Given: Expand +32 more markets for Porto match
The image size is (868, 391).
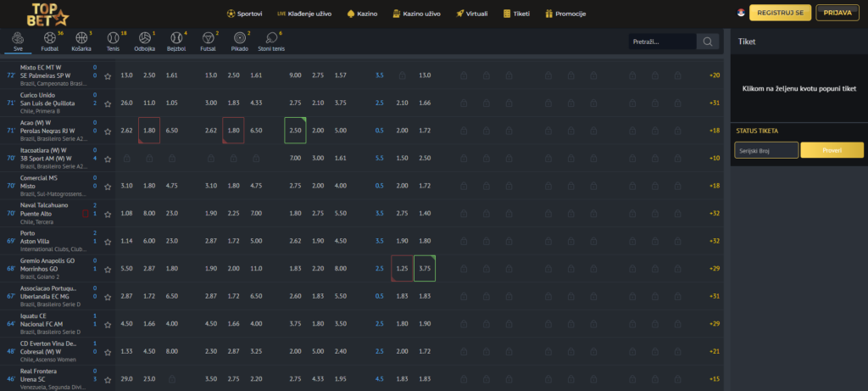Looking at the screenshot, I should pyautogui.click(x=714, y=241).
